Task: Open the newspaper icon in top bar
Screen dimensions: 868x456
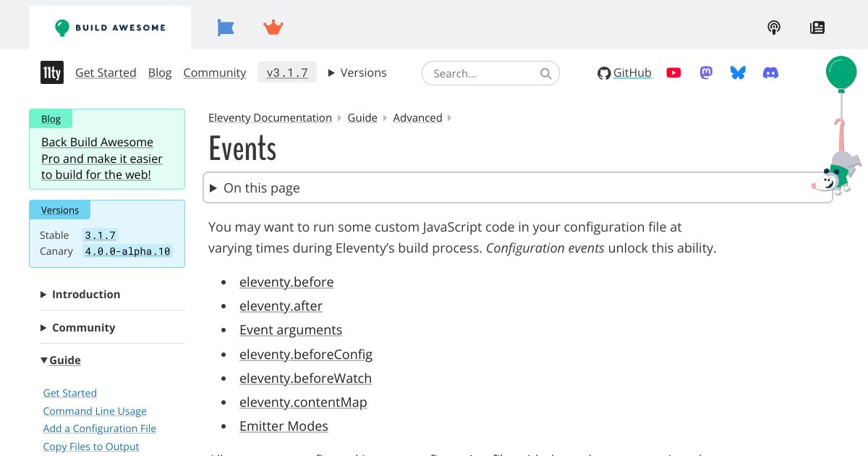Action: [817, 28]
